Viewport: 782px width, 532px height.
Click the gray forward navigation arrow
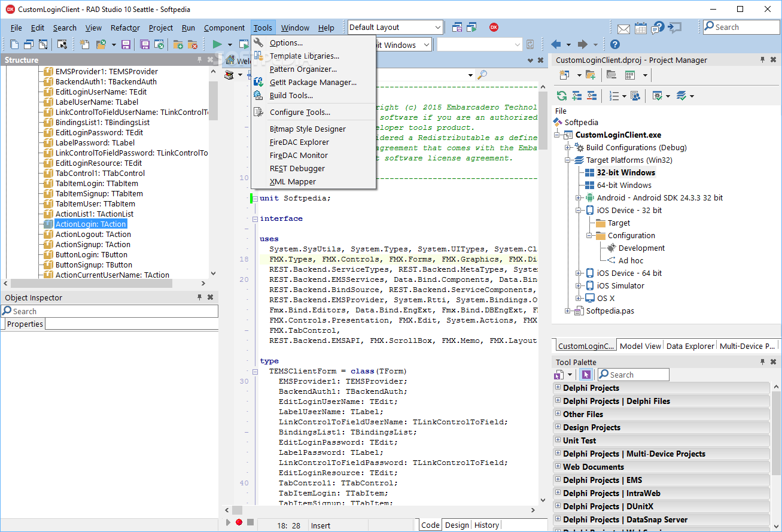coord(582,44)
